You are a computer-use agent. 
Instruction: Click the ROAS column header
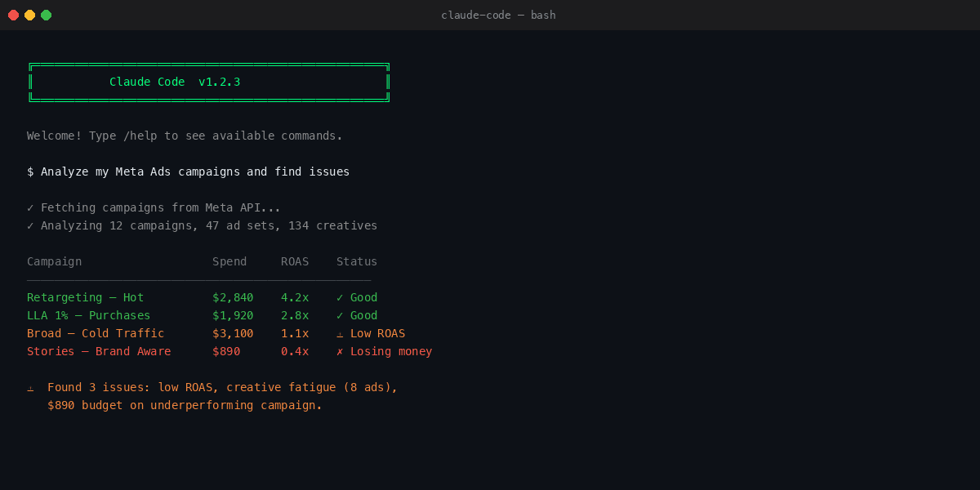click(x=295, y=261)
